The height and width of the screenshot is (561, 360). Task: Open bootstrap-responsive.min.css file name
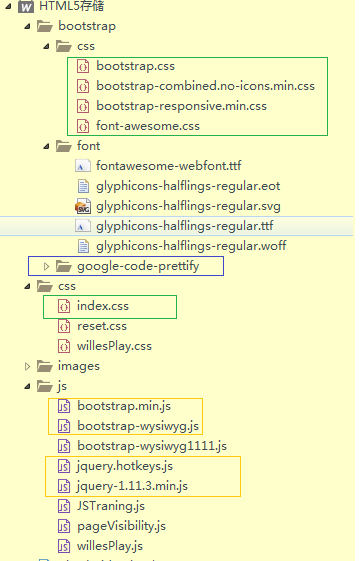182,106
